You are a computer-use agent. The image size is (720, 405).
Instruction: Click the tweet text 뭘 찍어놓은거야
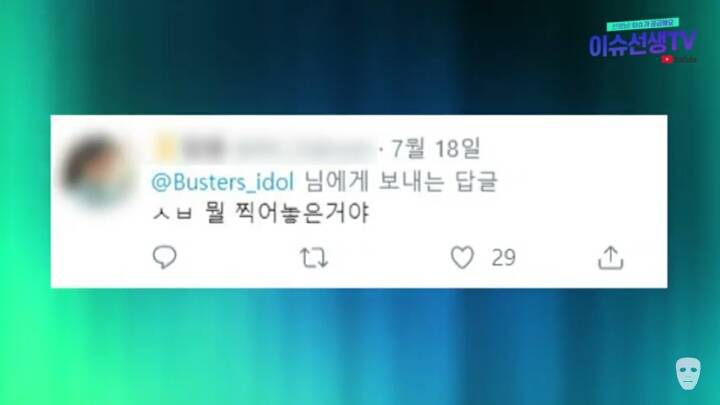tap(287, 213)
